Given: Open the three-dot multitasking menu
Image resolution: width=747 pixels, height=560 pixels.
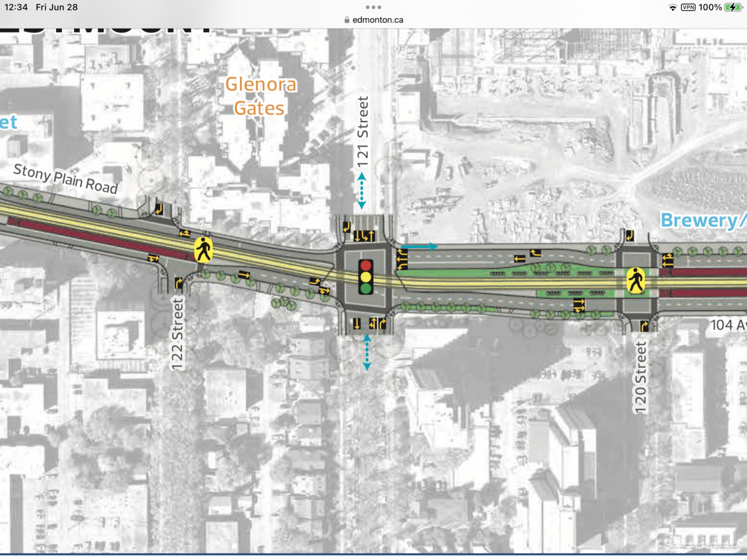Looking at the screenshot, I should [373, 8].
